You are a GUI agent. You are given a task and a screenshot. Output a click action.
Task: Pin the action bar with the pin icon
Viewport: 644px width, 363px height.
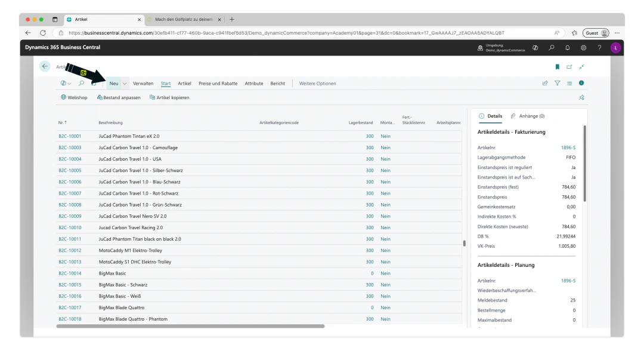click(x=581, y=97)
